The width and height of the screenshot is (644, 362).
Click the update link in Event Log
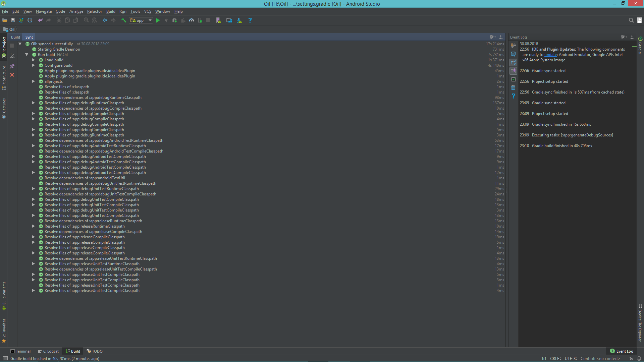550,55
